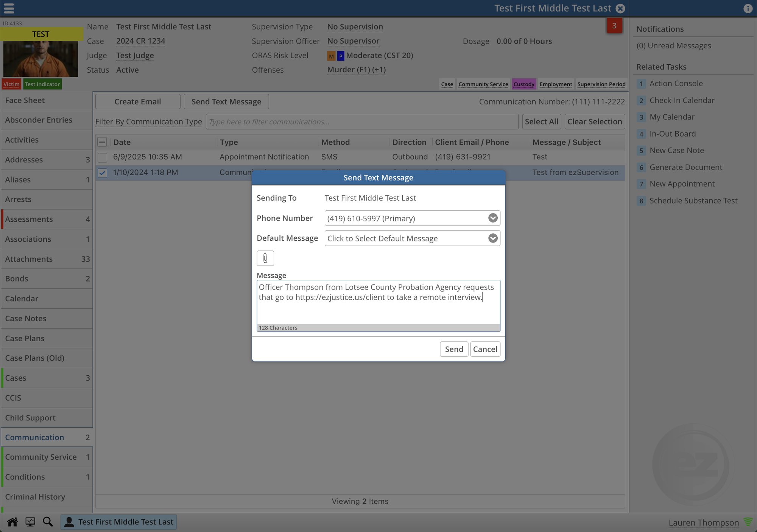Expand the Phone Number dropdown
This screenshot has height=532, width=757.
(493, 218)
